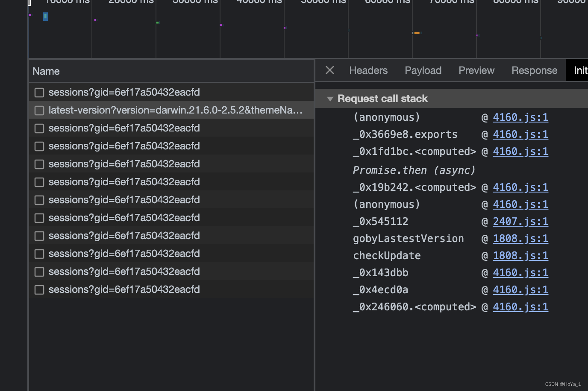
Task: Open the 4160.js:1 link for _0x19b242.<computed>
Action: pos(520,187)
